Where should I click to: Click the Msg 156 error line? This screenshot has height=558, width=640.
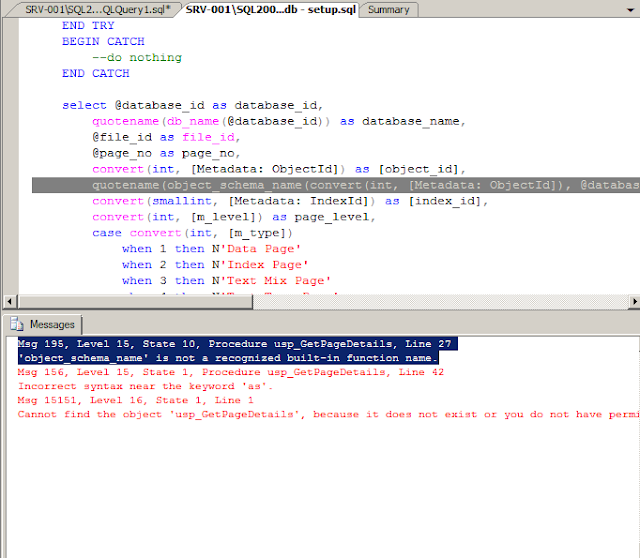coord(231,372)
